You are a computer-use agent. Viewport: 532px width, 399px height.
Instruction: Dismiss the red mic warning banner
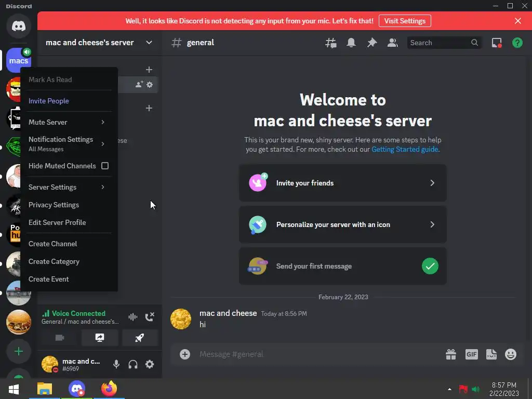[518, 21]
